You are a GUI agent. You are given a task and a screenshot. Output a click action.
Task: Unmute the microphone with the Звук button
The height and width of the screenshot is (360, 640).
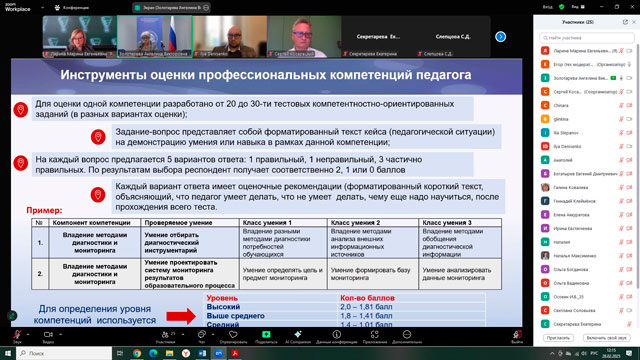[x=17, y=336]
